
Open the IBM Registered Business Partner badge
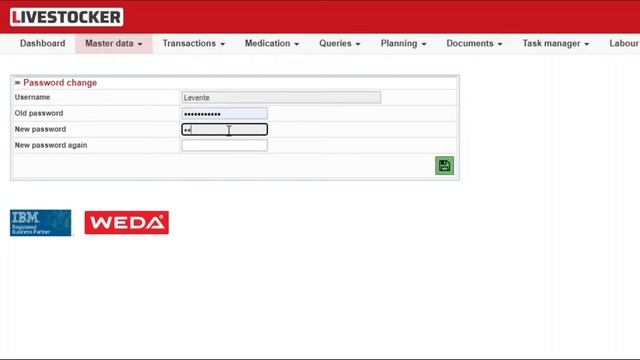pyautogui.click(x=40, y=223)
